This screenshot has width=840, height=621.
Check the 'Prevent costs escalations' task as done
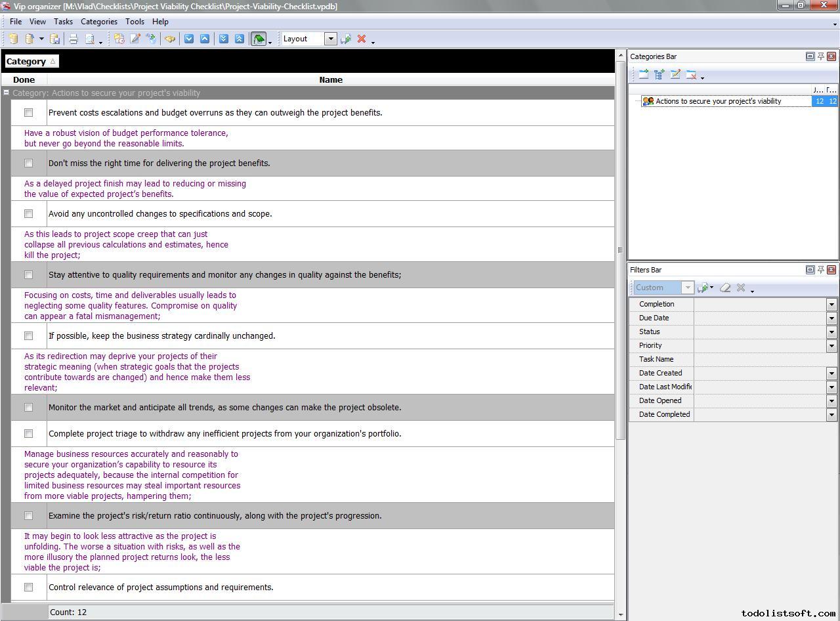click(x=28, y=113)
